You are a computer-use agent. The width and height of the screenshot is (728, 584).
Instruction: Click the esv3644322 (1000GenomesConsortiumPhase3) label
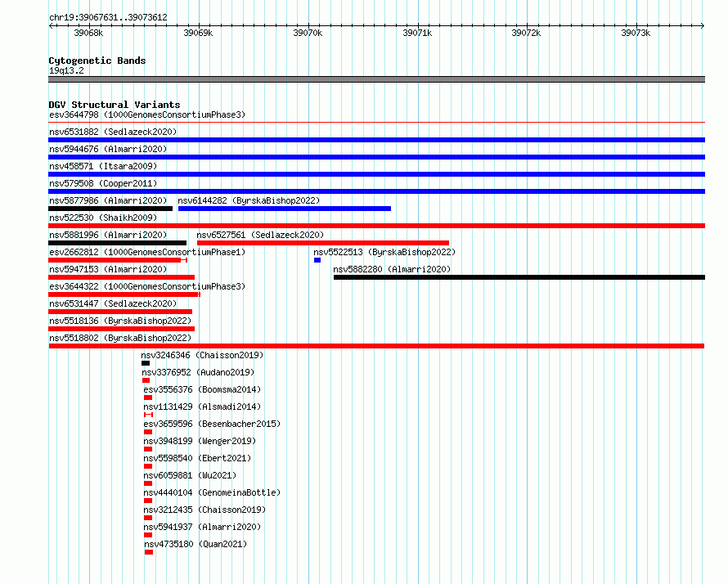point(147,286)
